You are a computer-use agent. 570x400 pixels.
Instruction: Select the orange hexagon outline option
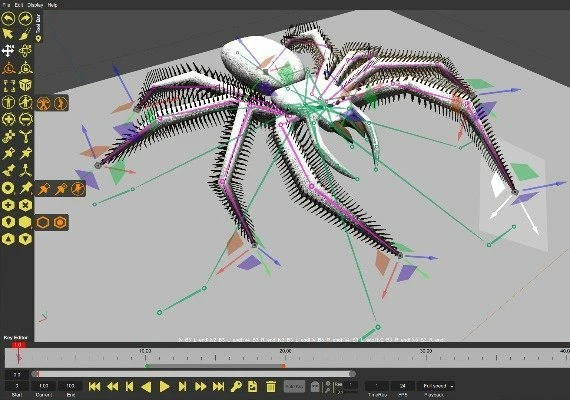43,223
